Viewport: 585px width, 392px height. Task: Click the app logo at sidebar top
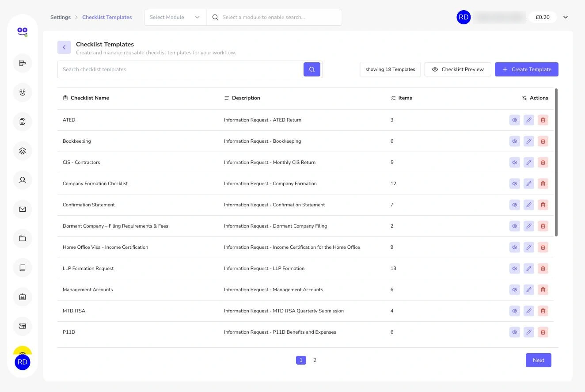click(x=23, y=31)
